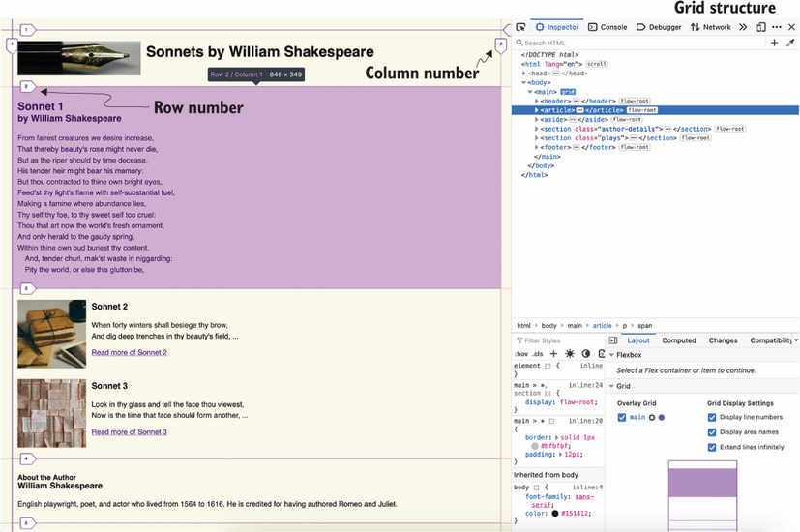This screenshot has width=800, height=532.
Task: Click the responsive design mode icon
Action: click(760, 27)
